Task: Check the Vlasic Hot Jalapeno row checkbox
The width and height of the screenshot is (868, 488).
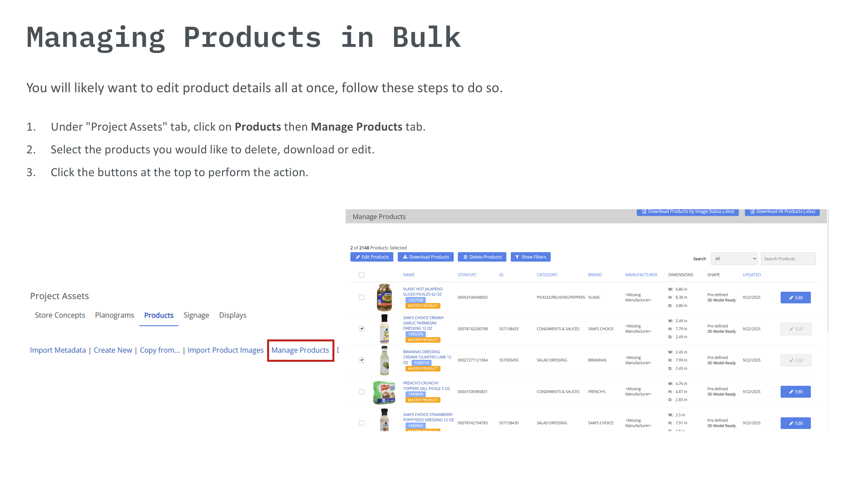Action: coord(362,297)
